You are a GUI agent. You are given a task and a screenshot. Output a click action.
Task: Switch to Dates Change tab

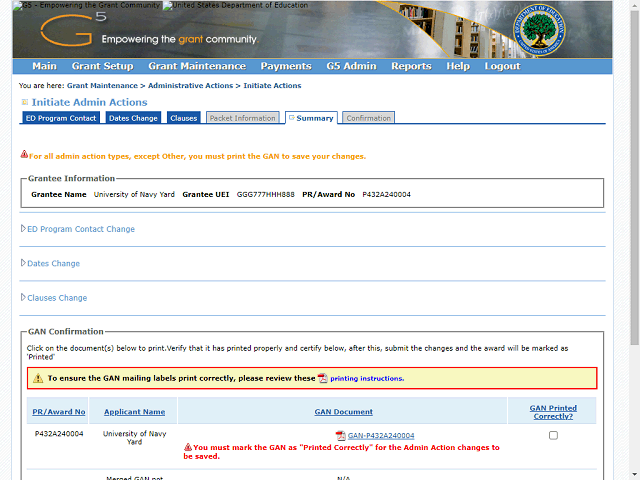133,118
